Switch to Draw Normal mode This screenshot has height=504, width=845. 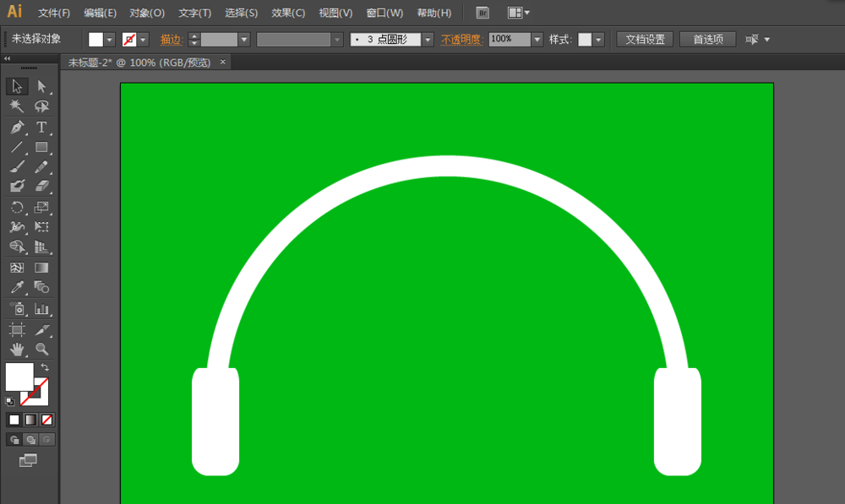[x=14, y=440]
